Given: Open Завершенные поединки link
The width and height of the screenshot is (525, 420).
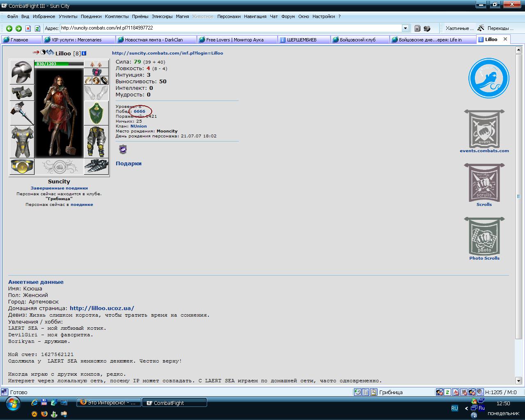Looking at the screenshot, I should [x=59, y=188].
